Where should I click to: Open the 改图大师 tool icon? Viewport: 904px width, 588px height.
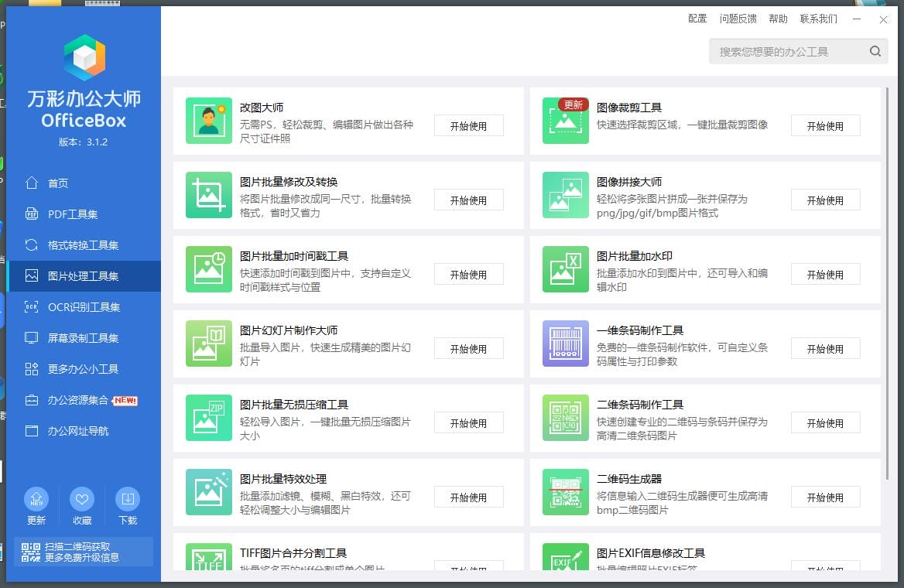point(209,121)
